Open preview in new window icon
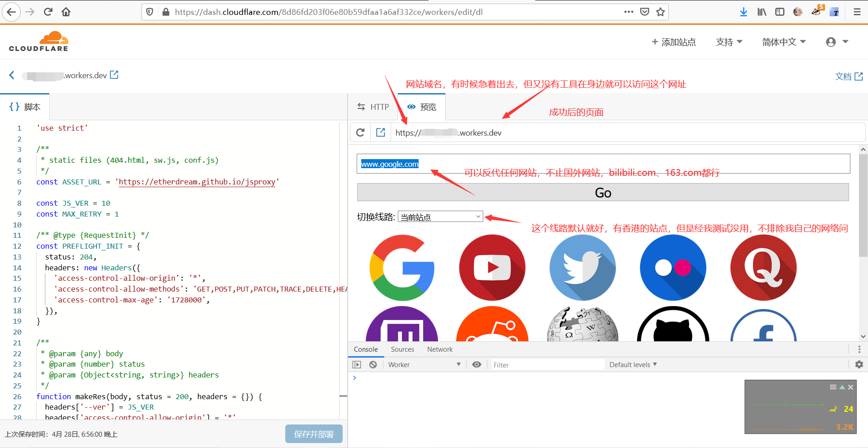 [x=381, y=132]
